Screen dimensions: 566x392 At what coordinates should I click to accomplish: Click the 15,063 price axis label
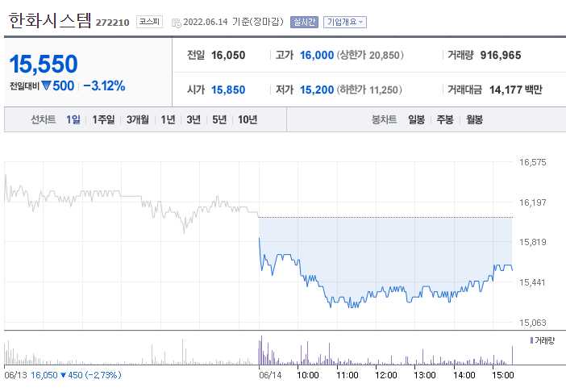[x=532, y=323]
